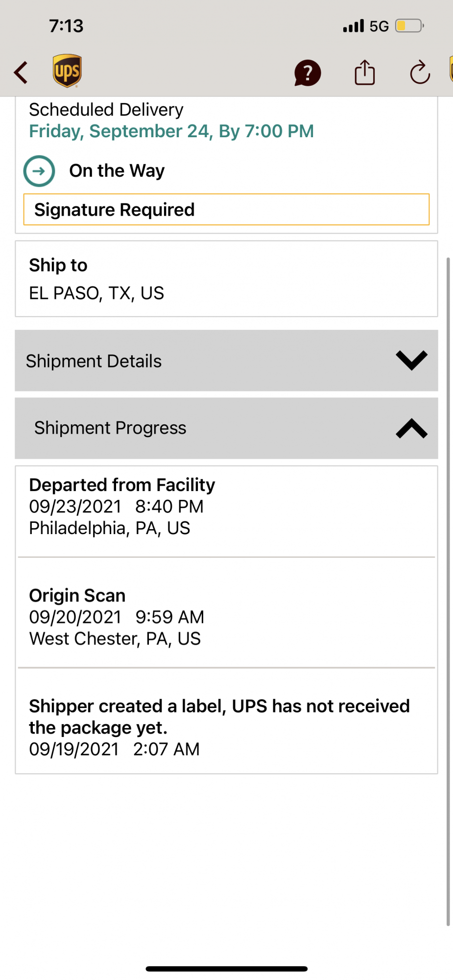Viewport: 453px width, 980px height.
Task: Tap the partially visible UPS icon at right edge
Action: click(451, 69)
